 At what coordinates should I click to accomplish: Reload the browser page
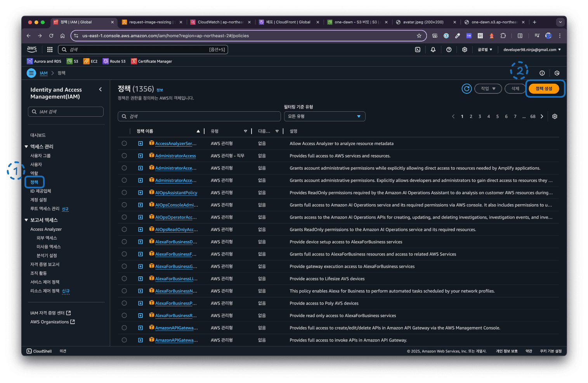(x=51, y=36)
